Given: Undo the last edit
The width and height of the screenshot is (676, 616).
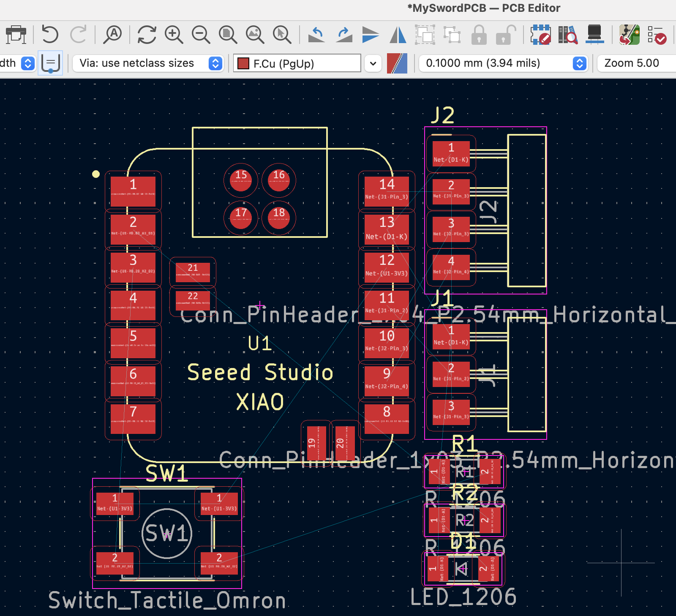Looking at the screenshot, I should click(50, 35).
